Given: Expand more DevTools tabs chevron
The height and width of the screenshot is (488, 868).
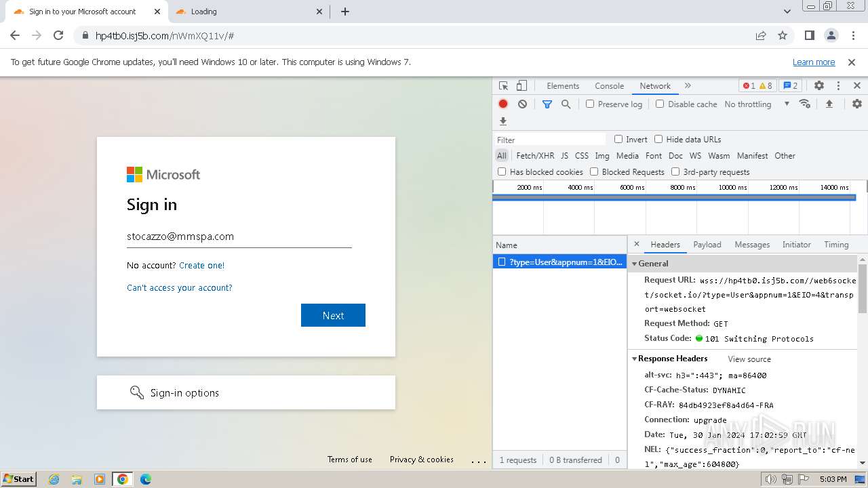Looking at the screenshot, I should (688, 86).
